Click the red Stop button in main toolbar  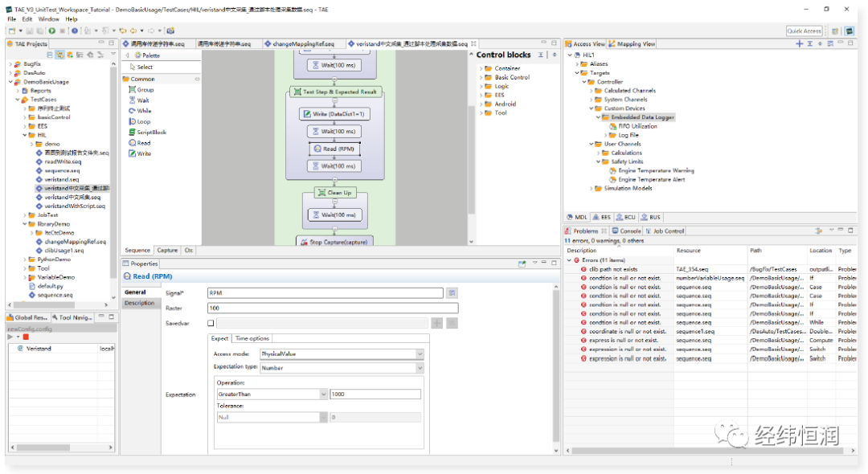[62, 31]
